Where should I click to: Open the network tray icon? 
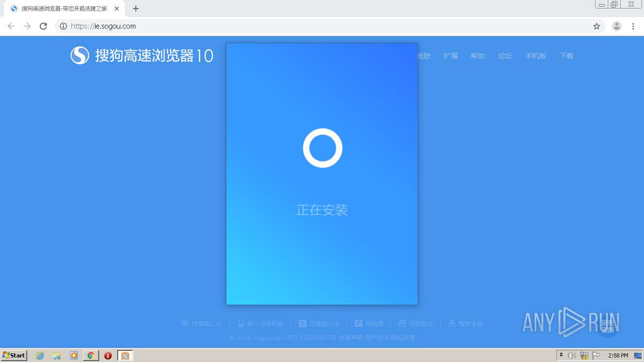point(584,355)
